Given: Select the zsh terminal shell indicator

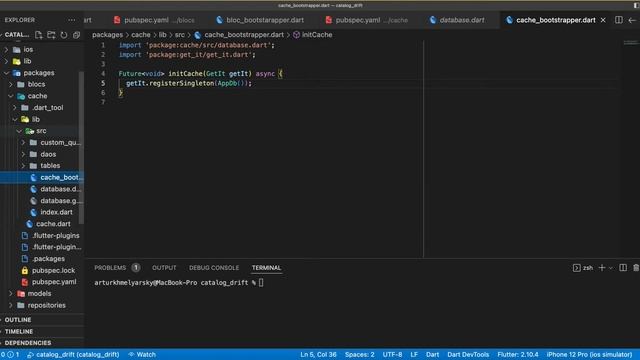Looking at the screenshot, I should [x=583, y=268].
